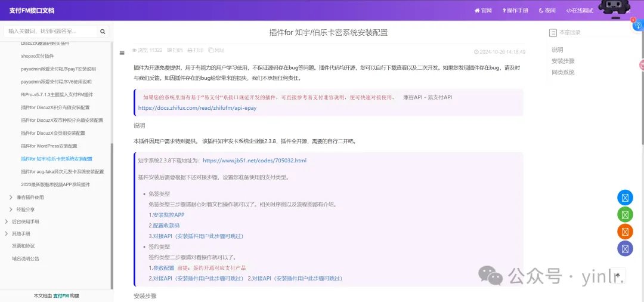Viewport: 644px width, 302px height.
Task: Open payadmin派爱支付程序pay7安装说明
Action: 58,69
